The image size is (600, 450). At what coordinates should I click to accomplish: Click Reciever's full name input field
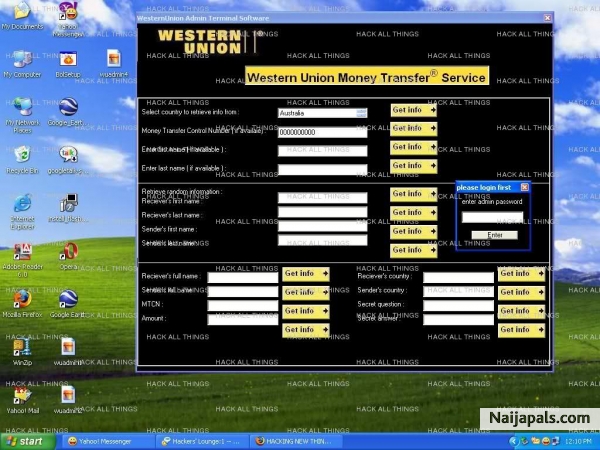243,277
